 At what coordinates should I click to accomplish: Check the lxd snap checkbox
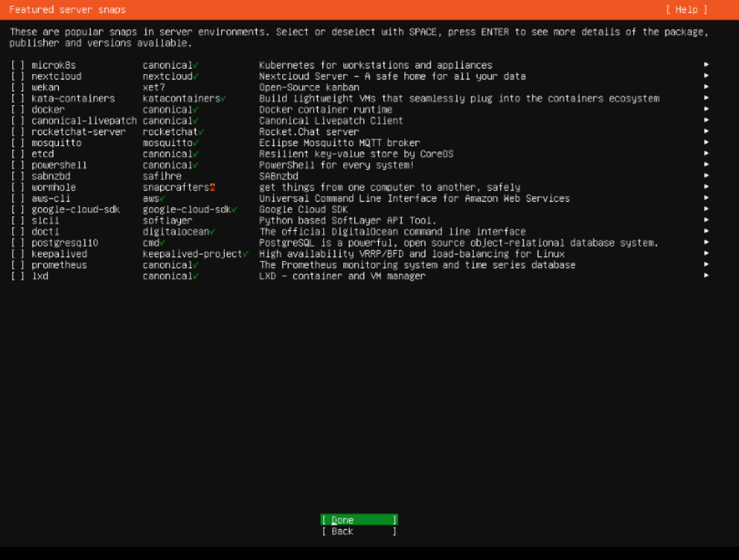tap(18, 276)
